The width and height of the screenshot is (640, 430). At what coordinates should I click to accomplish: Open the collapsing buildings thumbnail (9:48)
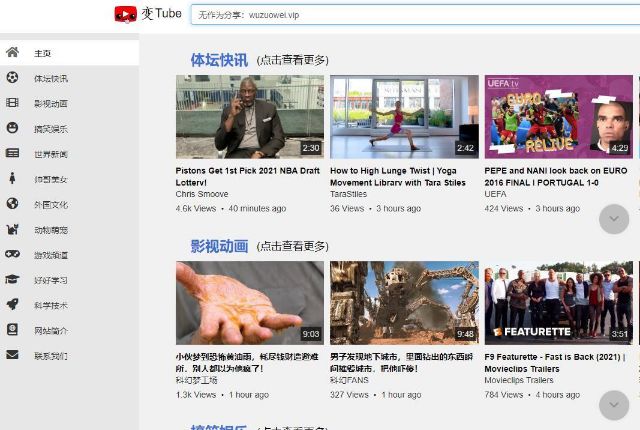[404, 303]
